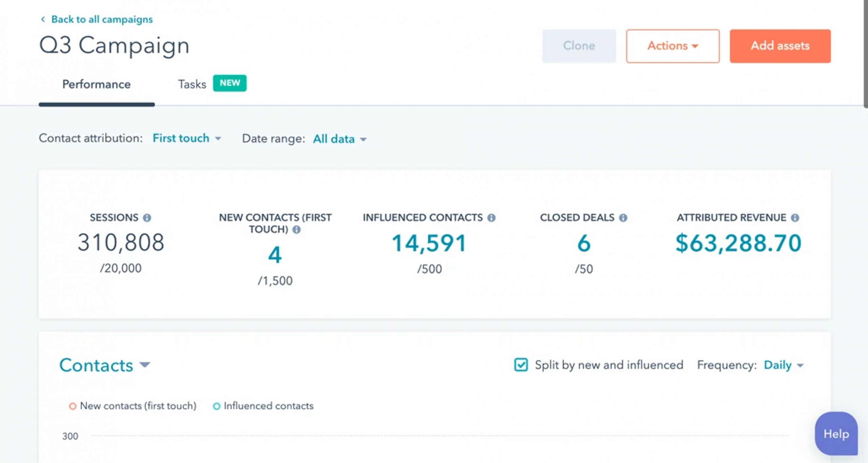Viewport: 868px width, 463px height.
Task: Open the Daily frequency dropdown
Action: (x=783, y=365)
